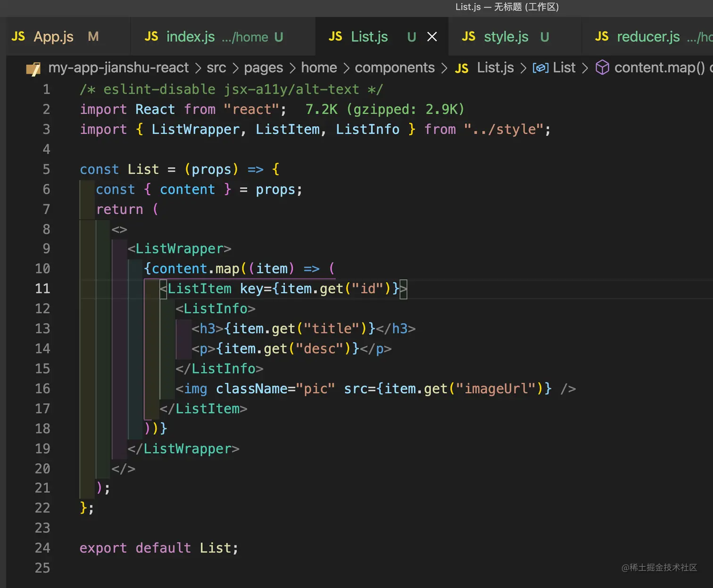
Task: Click the opening <ListWrapper> tag on line 9
Action: click(x=180, y=248)
